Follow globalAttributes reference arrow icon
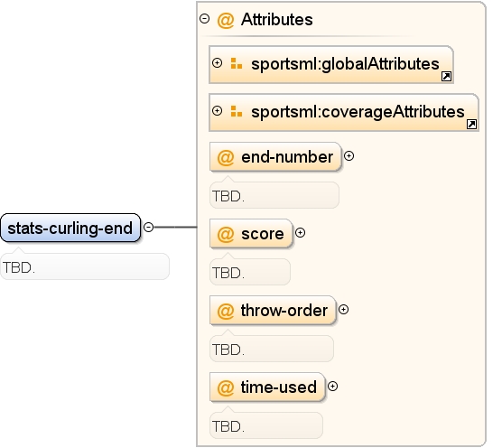This screenshot has height=448, width=502. (x=446, y=77)
